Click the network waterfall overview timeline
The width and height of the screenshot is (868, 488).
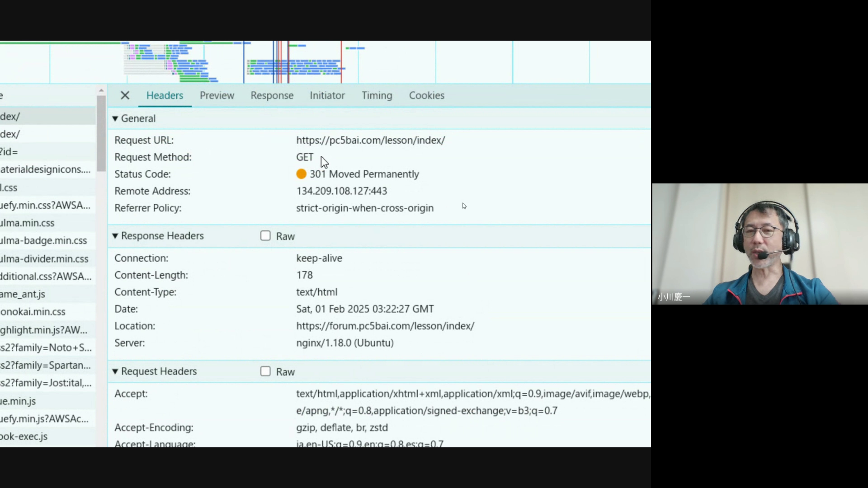click(316, 62)
